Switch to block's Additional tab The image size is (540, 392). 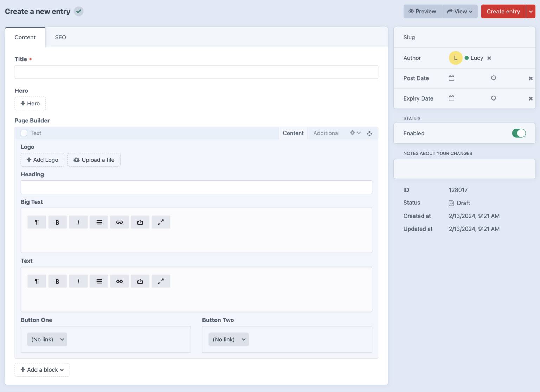[x=326, y=133]
